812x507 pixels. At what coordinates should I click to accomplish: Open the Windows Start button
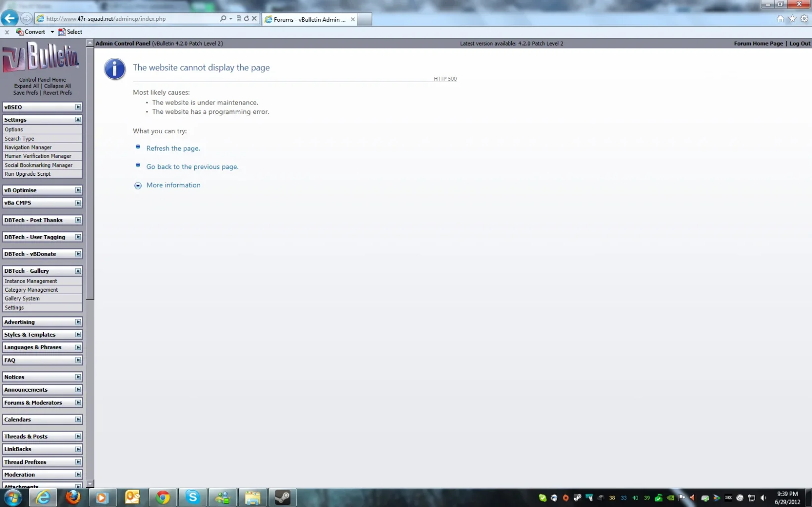tap(13, 498)
